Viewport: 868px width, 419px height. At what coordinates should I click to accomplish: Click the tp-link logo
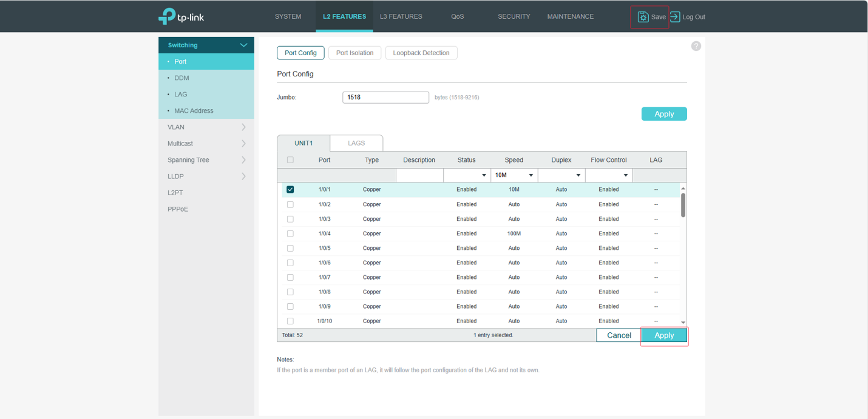click(181, 17)
